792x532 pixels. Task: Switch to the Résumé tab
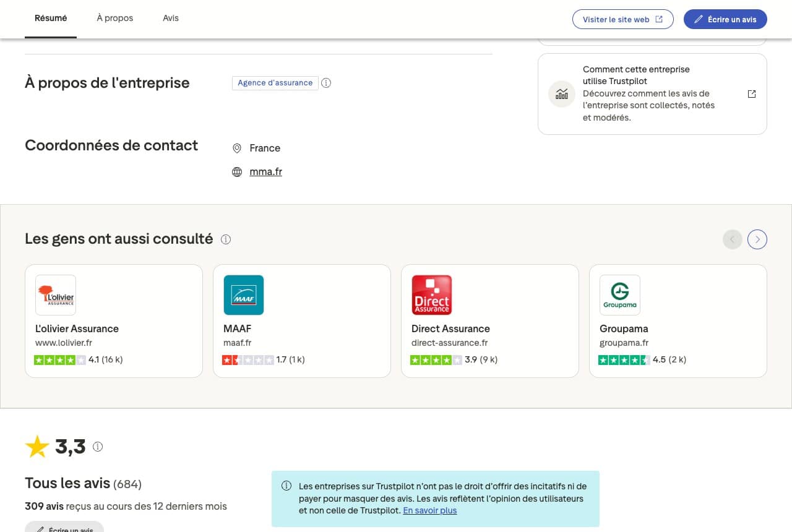coord(51,19)
